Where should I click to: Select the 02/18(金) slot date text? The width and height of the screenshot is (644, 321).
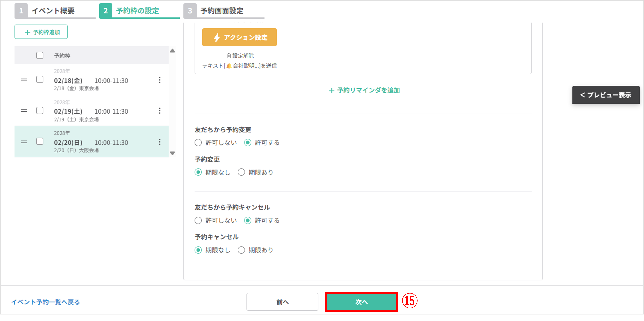coord(68,81)
